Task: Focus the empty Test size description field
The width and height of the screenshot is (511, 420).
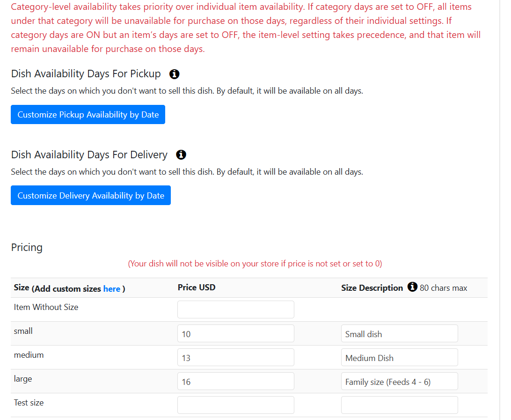Action: point(399,405)
